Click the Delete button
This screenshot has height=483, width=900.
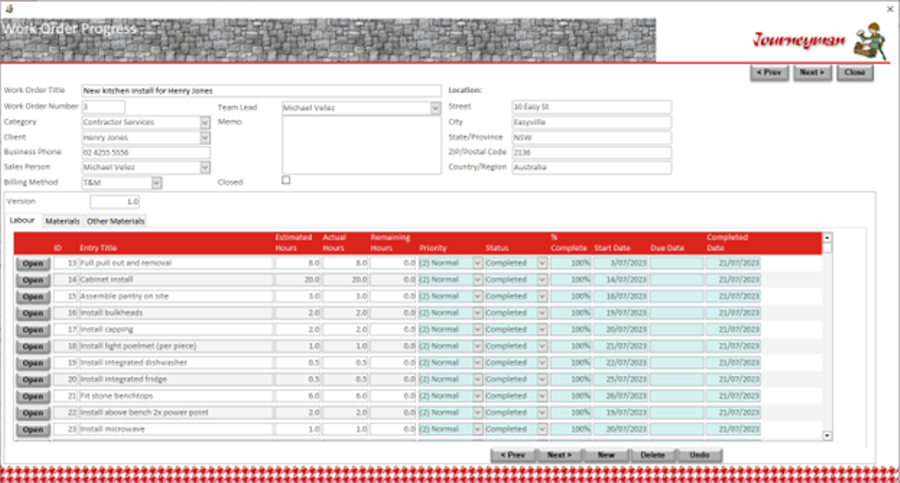(x=653, y=455)
